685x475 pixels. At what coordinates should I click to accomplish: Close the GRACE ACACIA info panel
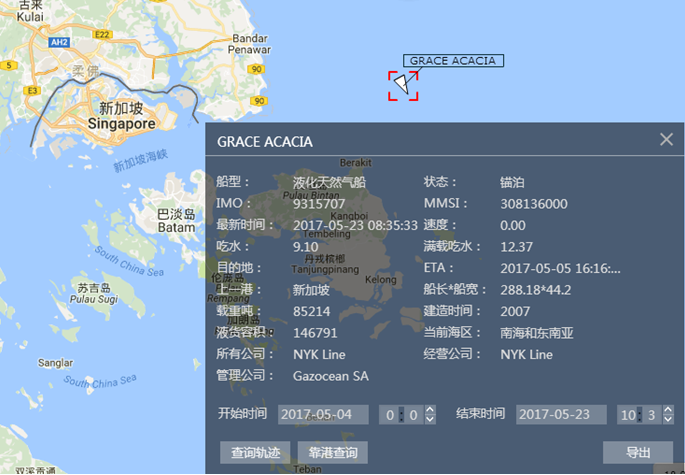click(666, 140)
